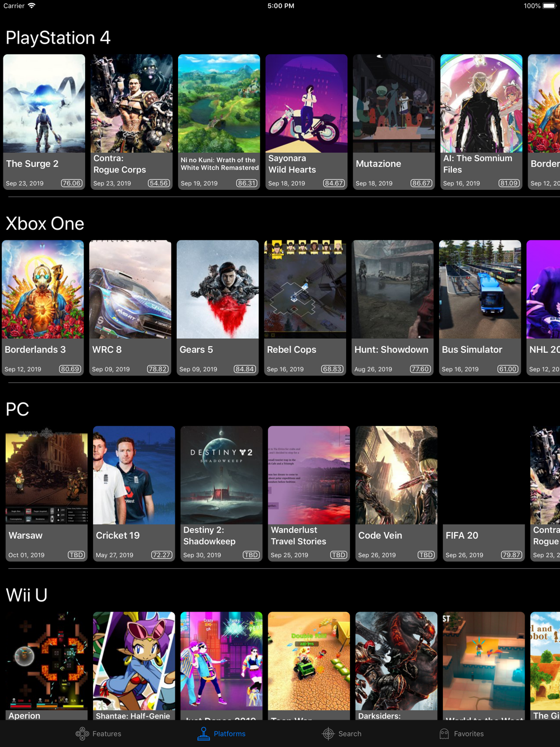Open Rebel Cops cover art
This screenshot has width=560, height=747.
tap(305, 290)
